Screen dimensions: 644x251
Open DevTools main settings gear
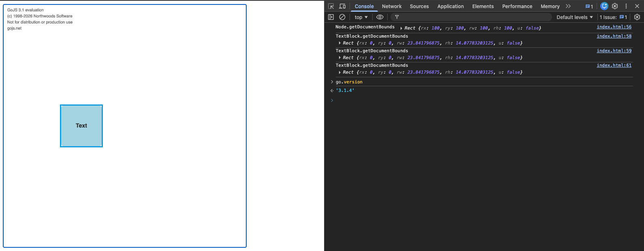(615, 6)
